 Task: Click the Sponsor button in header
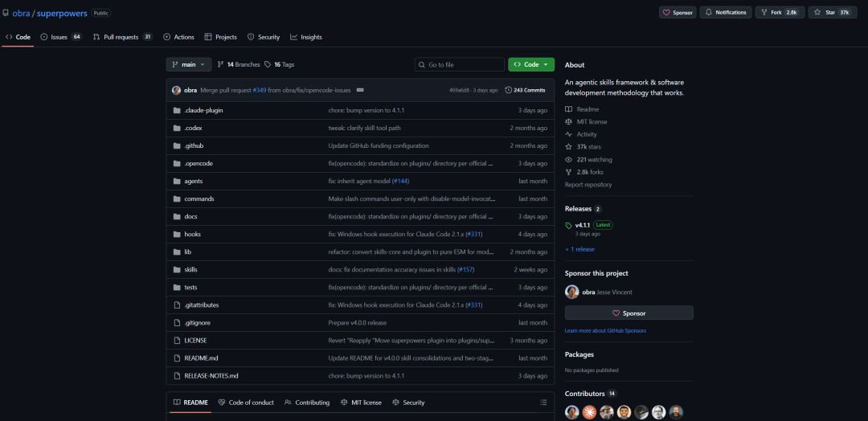(x=678, y=12)
